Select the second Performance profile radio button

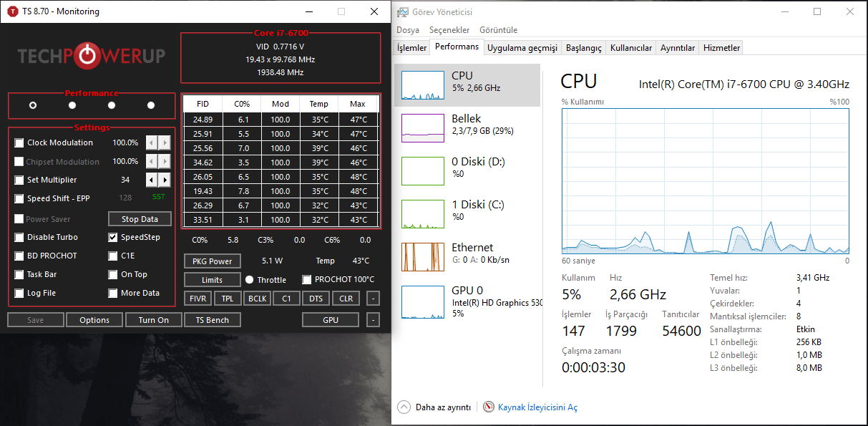pos(72,105)
